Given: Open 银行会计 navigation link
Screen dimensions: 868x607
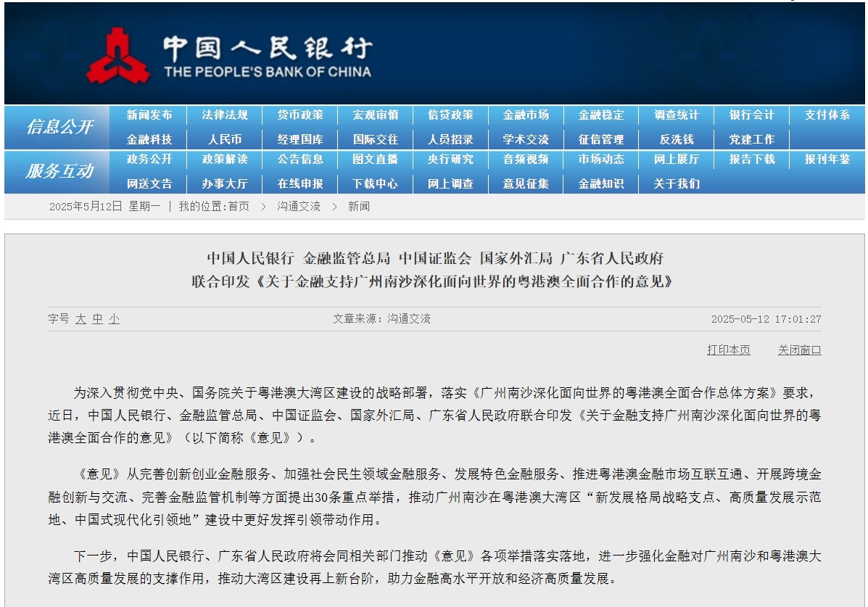Looking at the screenshot, I should tap(752, 115).
